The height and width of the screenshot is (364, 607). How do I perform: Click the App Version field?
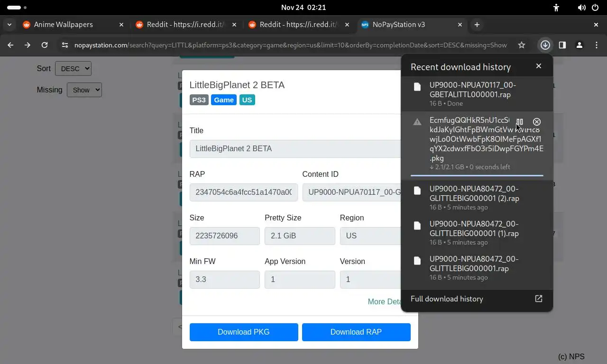click(300, 280)
